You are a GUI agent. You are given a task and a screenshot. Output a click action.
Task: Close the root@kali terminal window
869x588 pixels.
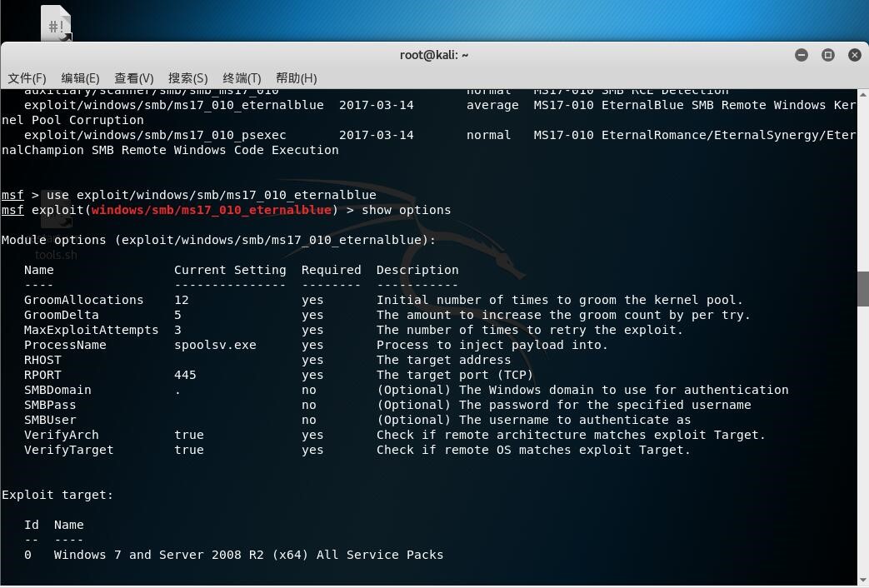tap(855, 55)
